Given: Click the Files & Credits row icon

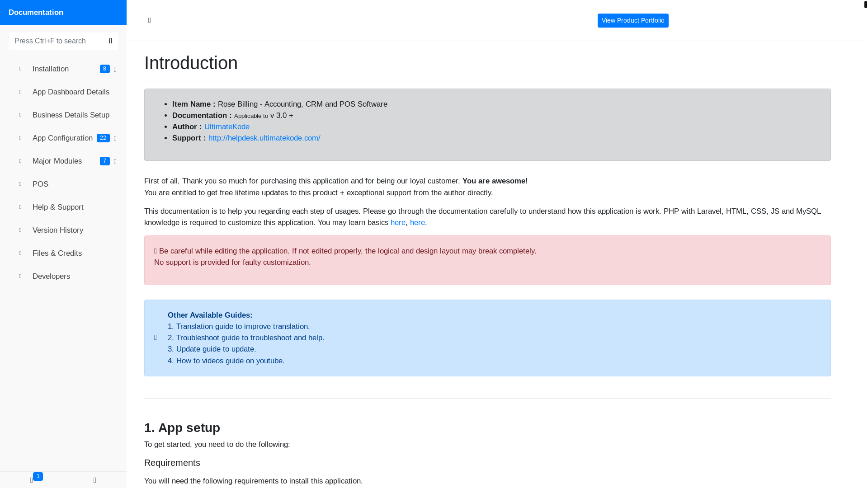Looking at the screenshot, I should coord(20,253).
